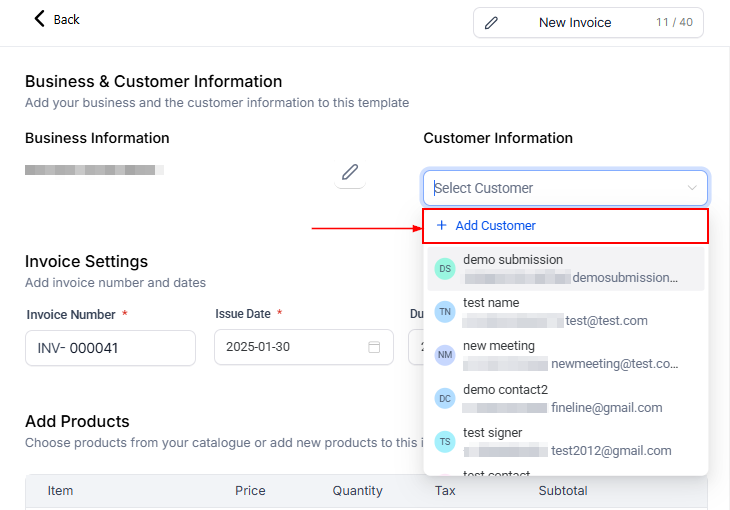Pick test name from customer list
Screen dimensions: 730x510
pyautogui.click(x=566, y=312)
